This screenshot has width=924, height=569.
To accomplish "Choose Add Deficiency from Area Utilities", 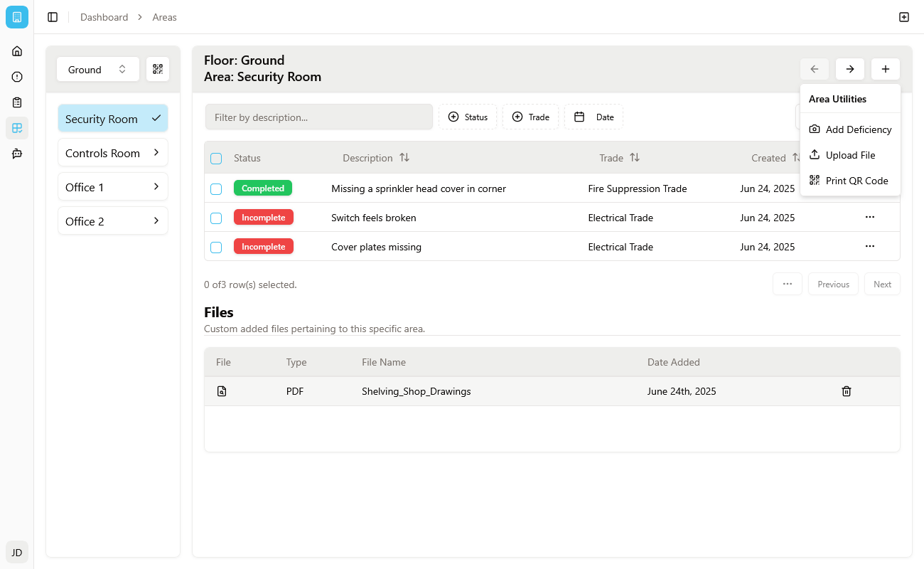I will (850, 129).
